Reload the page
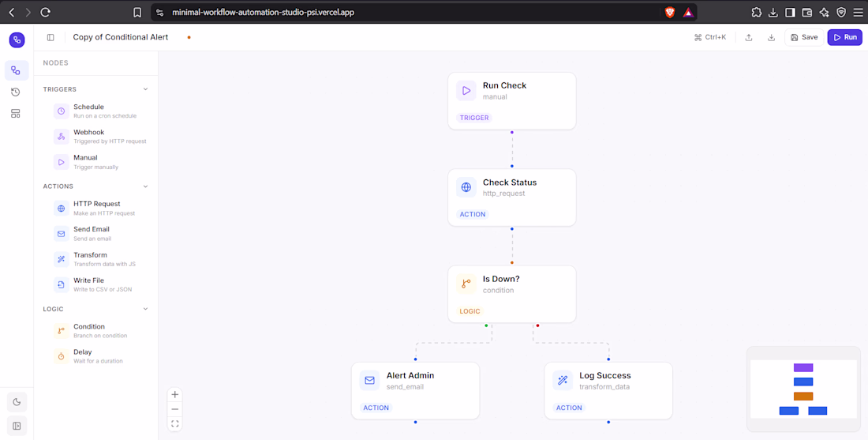The height and width of the screenshot is (440, 868). pos(46,12)
